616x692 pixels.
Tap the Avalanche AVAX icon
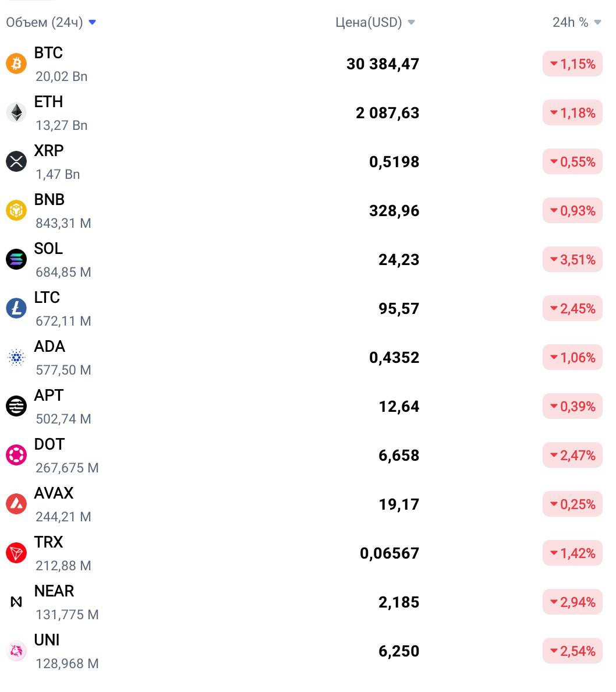[x=16, y=504]
